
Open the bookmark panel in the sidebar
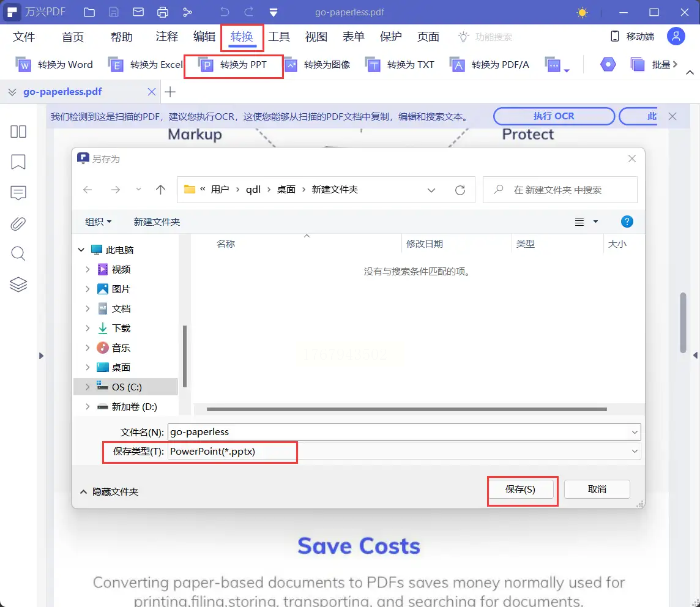(x=18, y=162)
